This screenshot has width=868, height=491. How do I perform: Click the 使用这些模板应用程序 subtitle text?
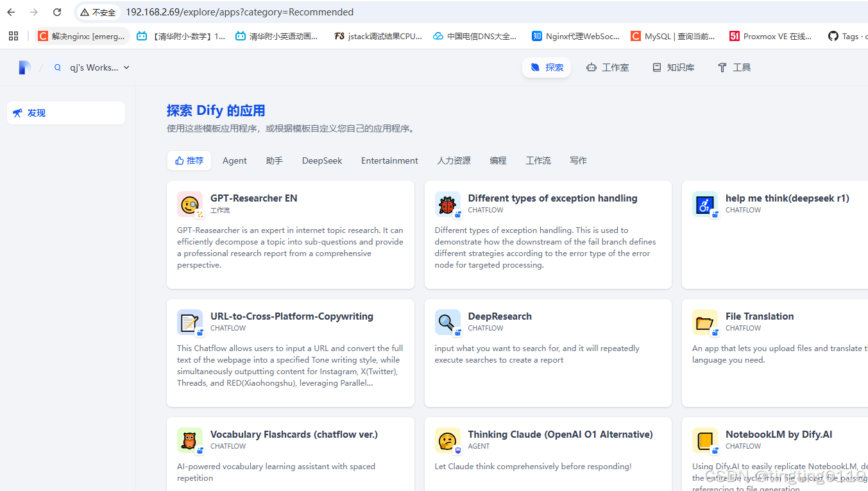coord(291,128)
